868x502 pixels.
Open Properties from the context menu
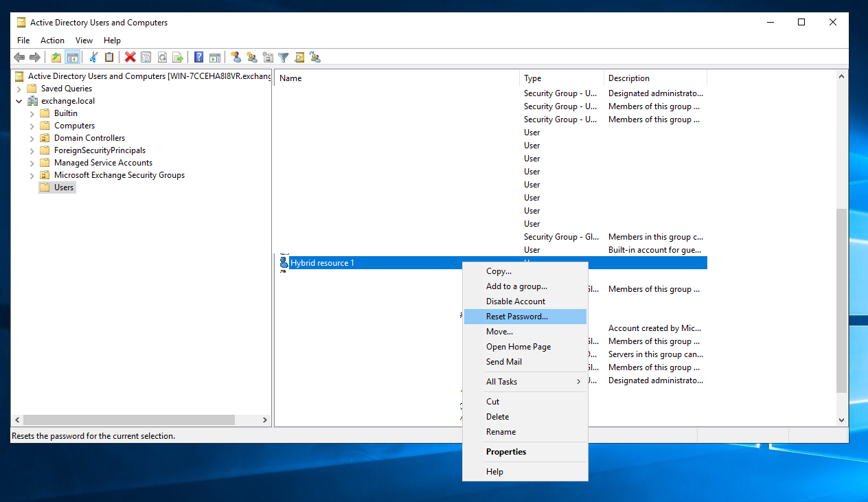click(x=525, y=452)
